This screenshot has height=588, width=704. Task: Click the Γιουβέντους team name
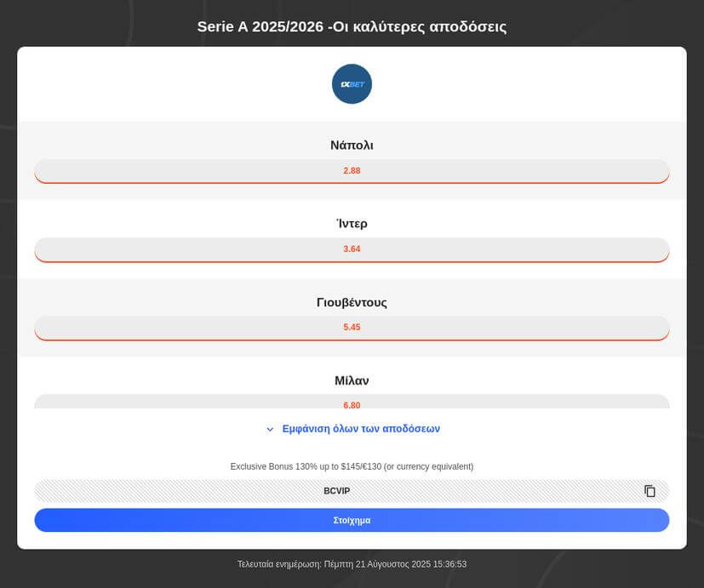pyautogui.click(x=352, y=302)
